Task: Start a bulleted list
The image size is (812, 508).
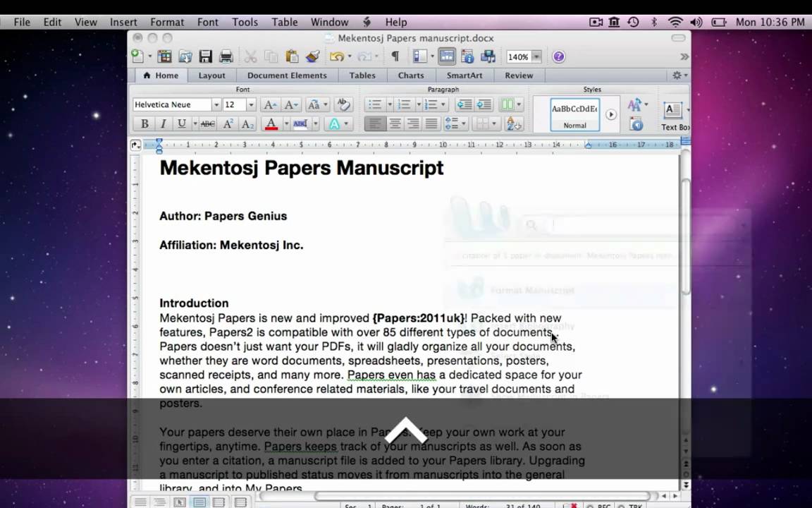Action: coord(375,104)
